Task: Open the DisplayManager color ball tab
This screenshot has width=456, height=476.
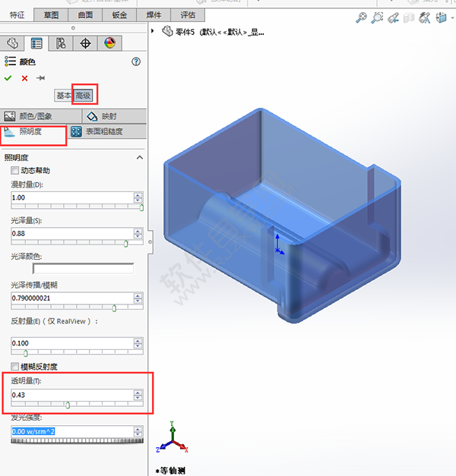Action: pos(109,43)
